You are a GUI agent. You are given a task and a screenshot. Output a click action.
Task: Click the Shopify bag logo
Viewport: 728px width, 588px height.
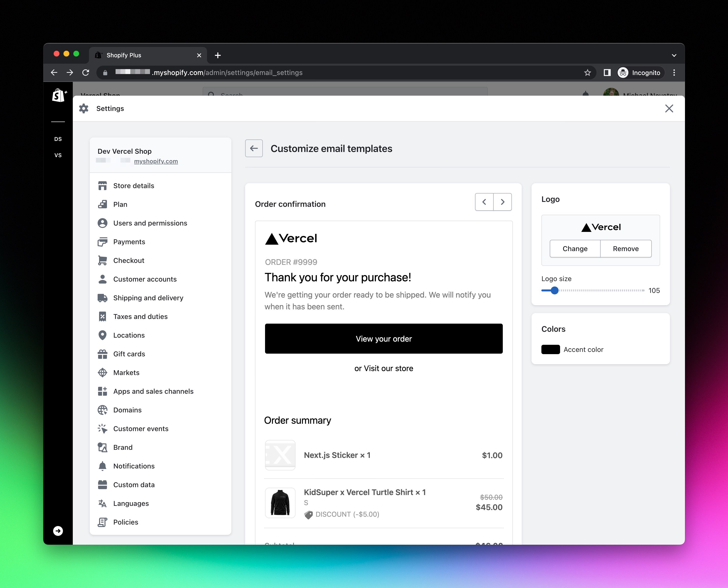[59, 95]
